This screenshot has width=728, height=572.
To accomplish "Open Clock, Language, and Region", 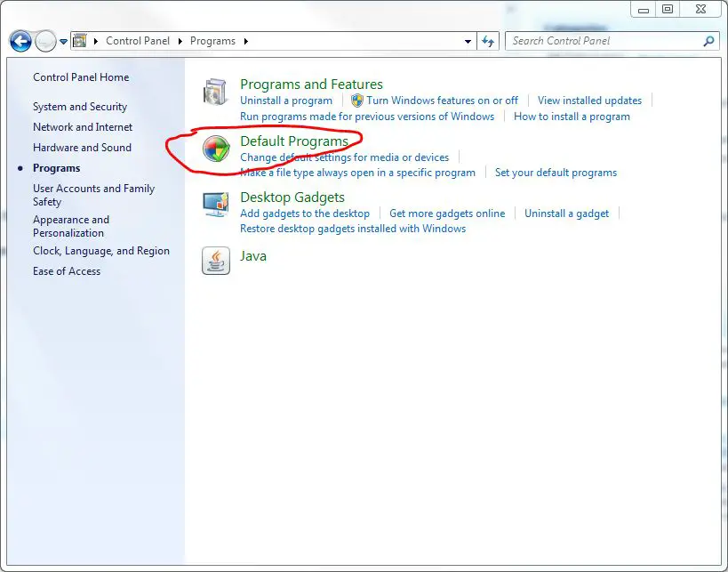I will [x=101, y=251].
